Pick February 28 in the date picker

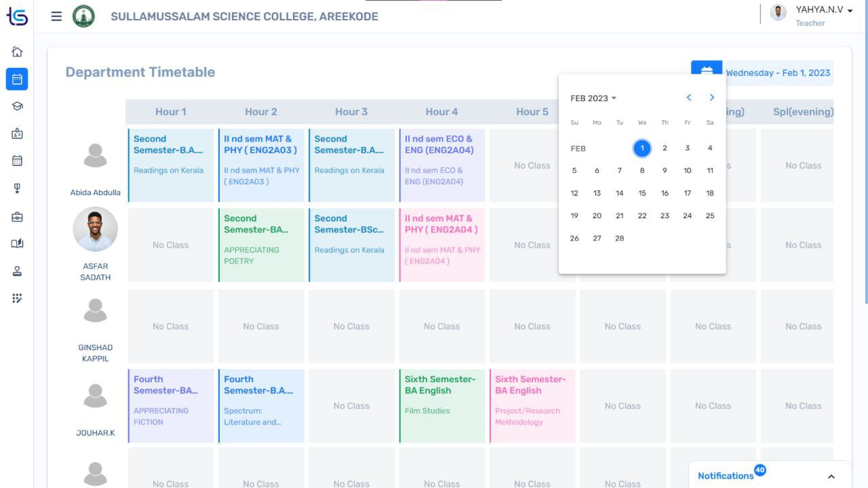pos(619,238)
